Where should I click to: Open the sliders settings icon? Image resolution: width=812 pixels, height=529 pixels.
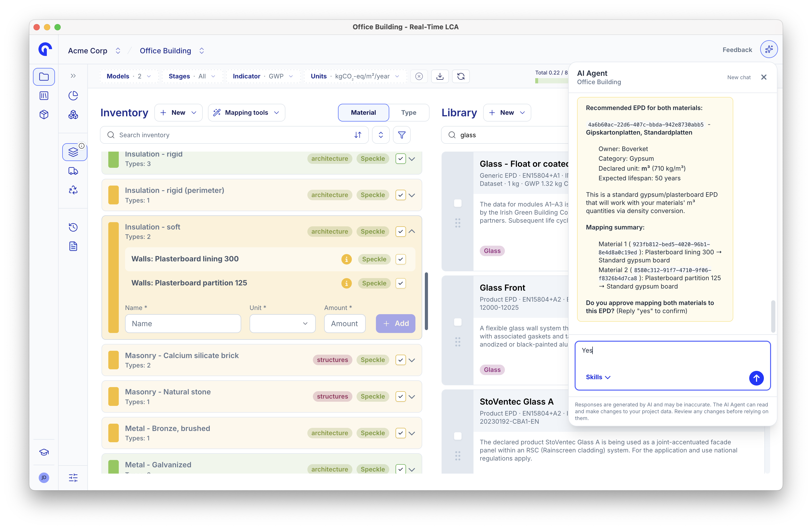[x=73, y=478]
